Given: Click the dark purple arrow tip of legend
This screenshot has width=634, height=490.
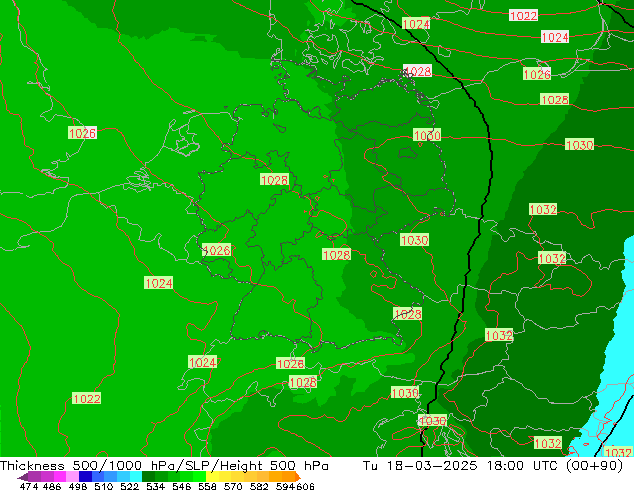Looking at the screenshot, I should 23,477.
